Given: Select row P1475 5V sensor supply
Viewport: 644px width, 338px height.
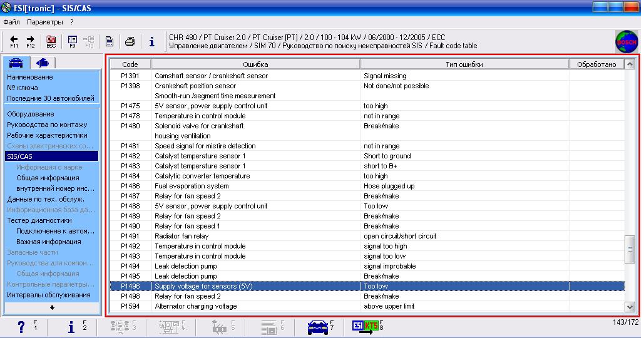Looking at the screenshot, I should coord(367,106).
